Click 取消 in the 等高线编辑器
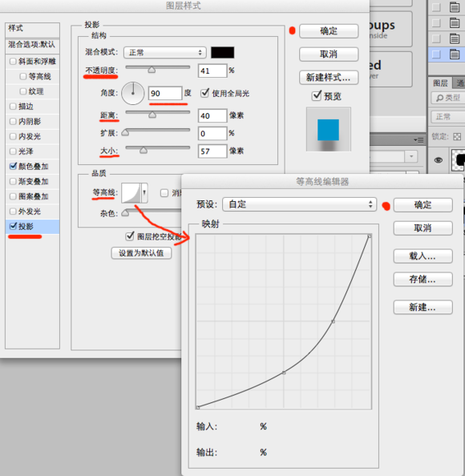The image size is (465, 476). (x=423, y=228)
